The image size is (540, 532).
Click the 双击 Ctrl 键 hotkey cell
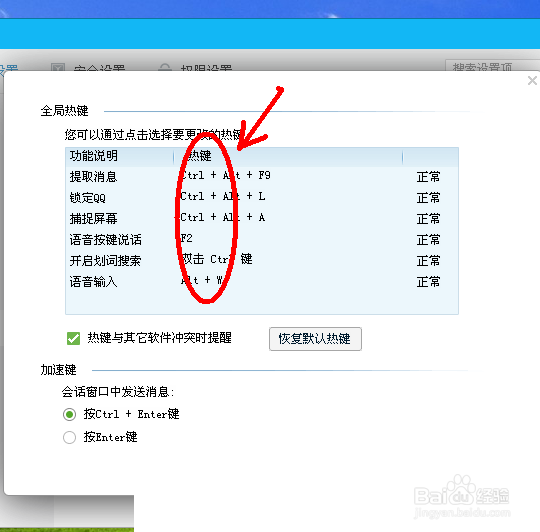[217, 259]
